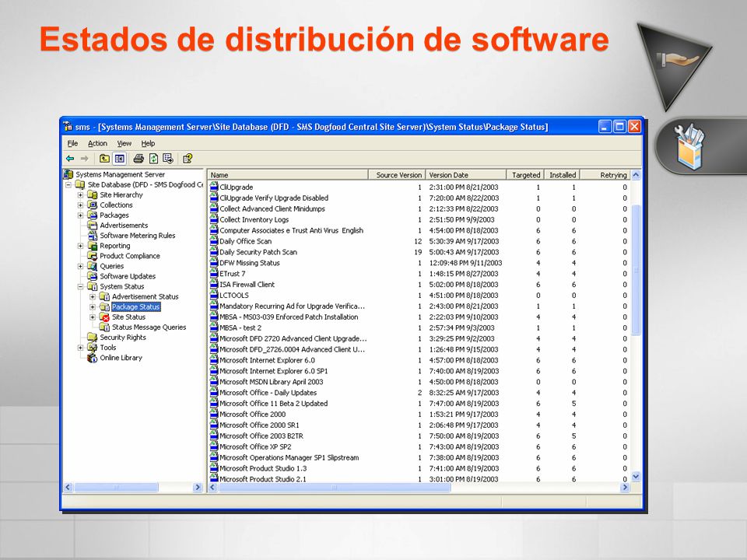Open the Action menu
The width and height of the screenshot is (747, 560).
(x=97, y=143)
